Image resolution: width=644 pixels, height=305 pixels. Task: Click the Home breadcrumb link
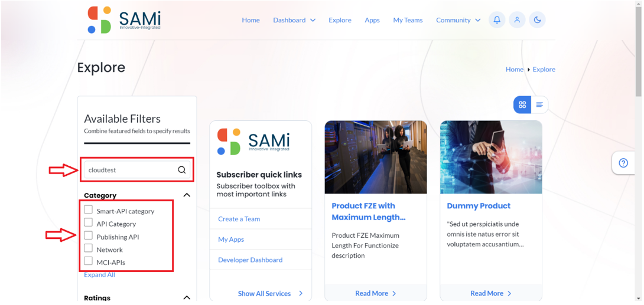pos(514,69)
